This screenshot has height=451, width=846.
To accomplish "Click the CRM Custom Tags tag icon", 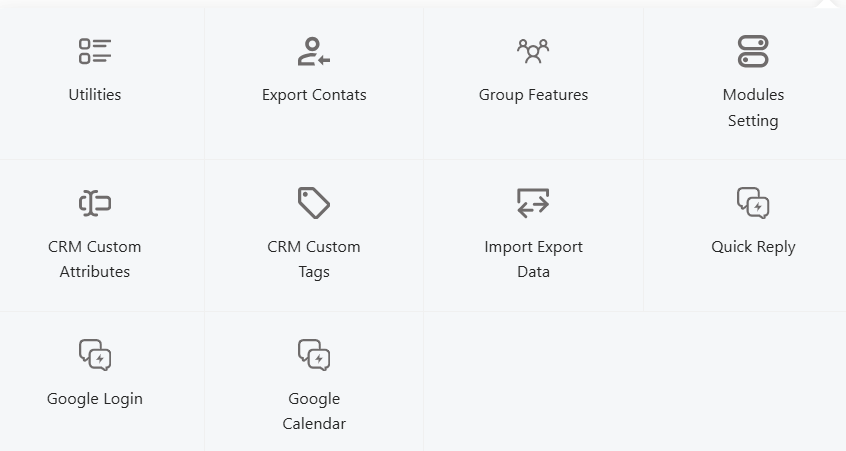I will pyautogui.click(x=314, y=203).
